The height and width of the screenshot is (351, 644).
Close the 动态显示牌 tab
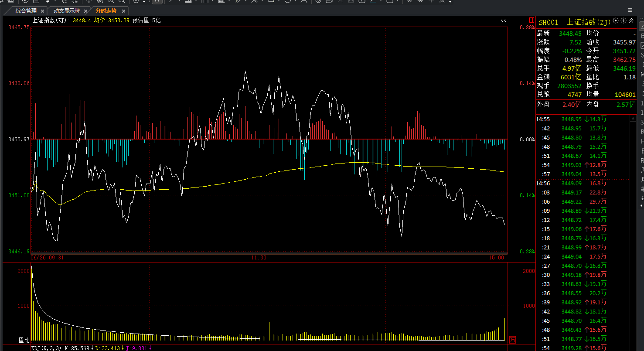tap(85, 11)
